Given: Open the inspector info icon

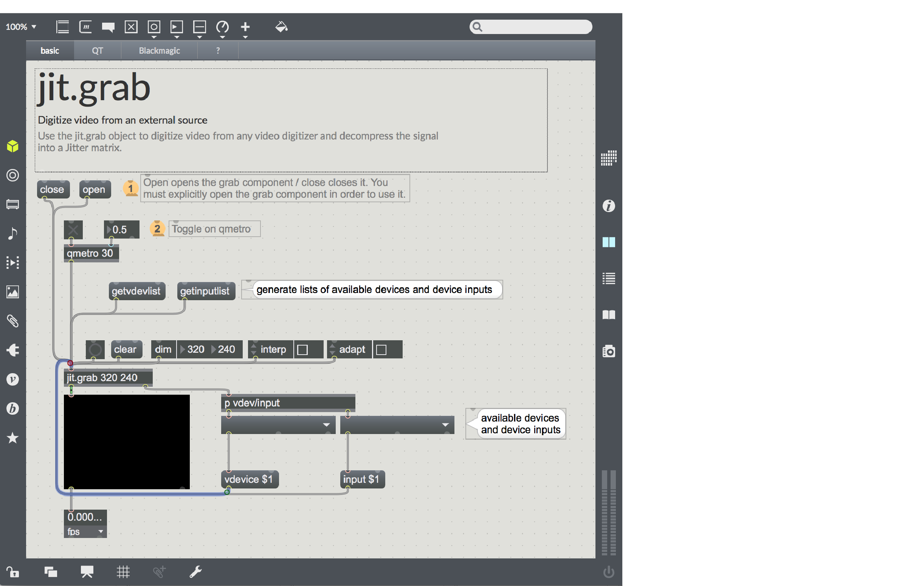Looking at the screenshot, I should [609, 206].
